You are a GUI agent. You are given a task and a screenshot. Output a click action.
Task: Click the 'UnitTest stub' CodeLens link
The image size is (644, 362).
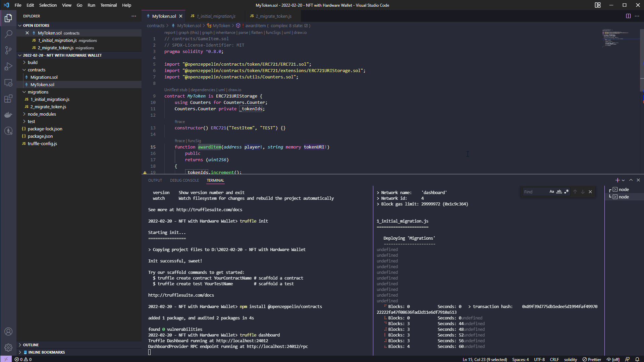click(176, 90)
